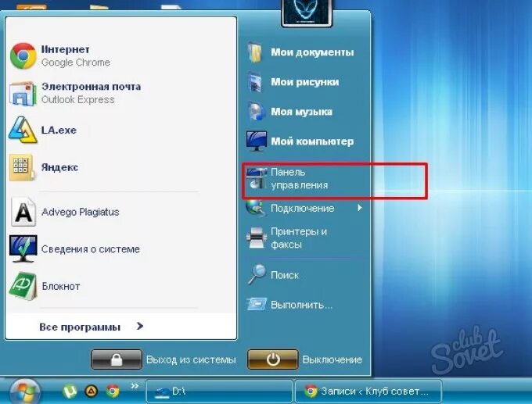Click the power Выключение button

(x=273, y=359)
